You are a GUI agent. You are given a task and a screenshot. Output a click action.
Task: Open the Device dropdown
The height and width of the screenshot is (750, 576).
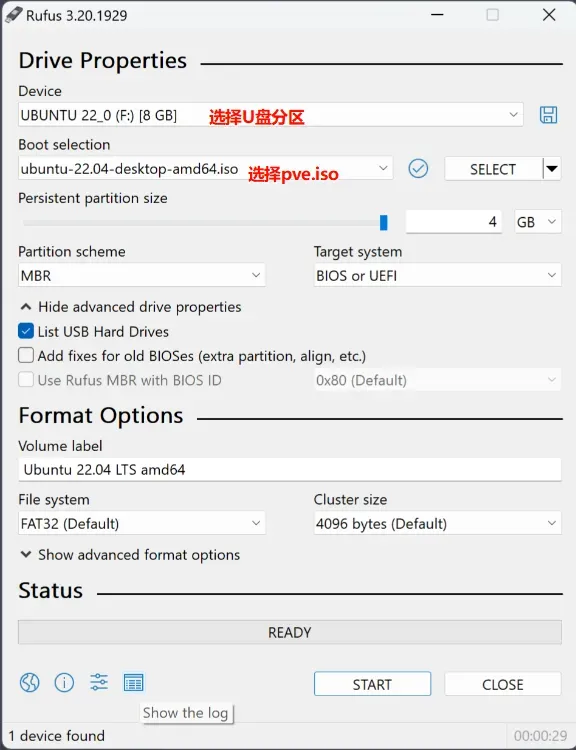point(271,115)
